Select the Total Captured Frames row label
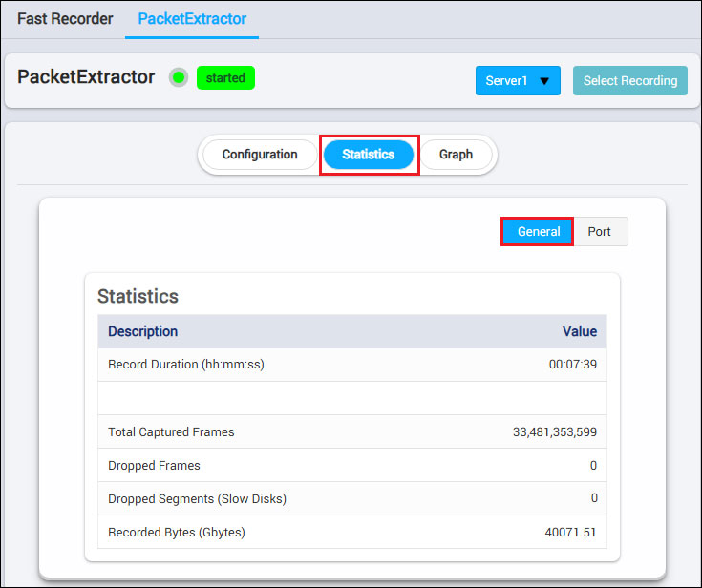 (171, 431)
